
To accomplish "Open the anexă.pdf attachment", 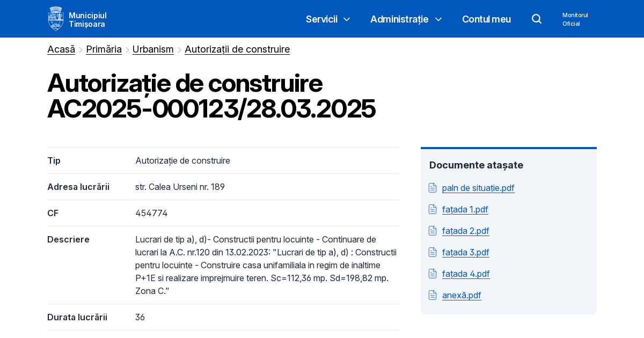I will pos(462,295).
